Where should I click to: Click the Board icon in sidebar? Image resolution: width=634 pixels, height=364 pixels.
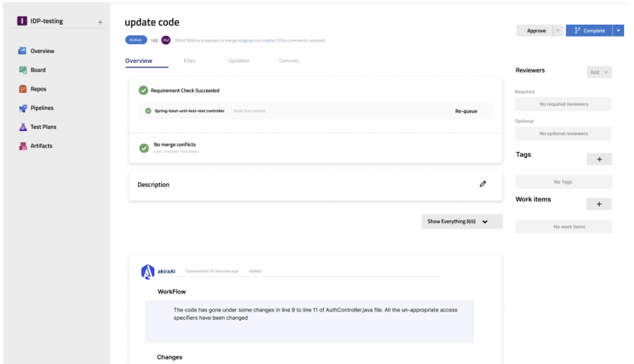pyautogui.click(x=23, y=70)
